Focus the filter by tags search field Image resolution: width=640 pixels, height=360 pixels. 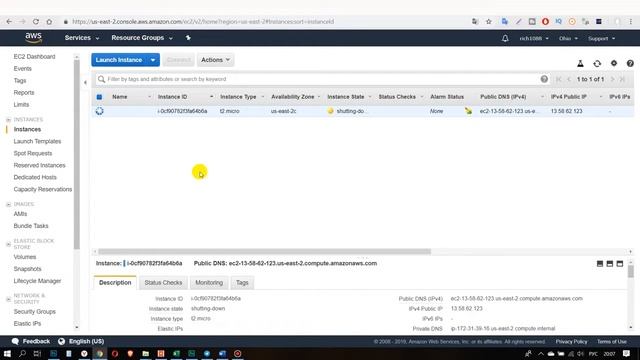(322, 79)
